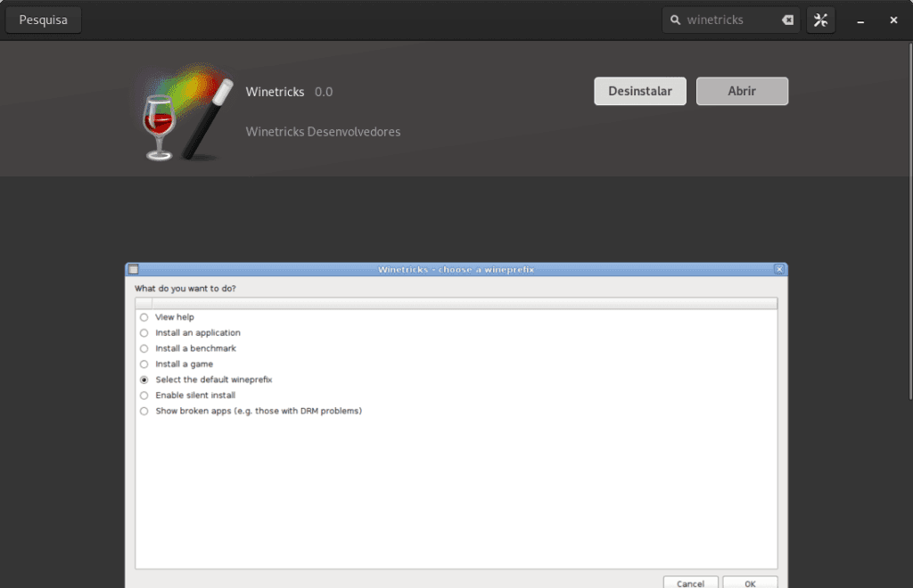This screenshot has width=913, height=588.
Task: Uninstall Winetricks via Desinstalar
Action: click(x=639, y=91)
